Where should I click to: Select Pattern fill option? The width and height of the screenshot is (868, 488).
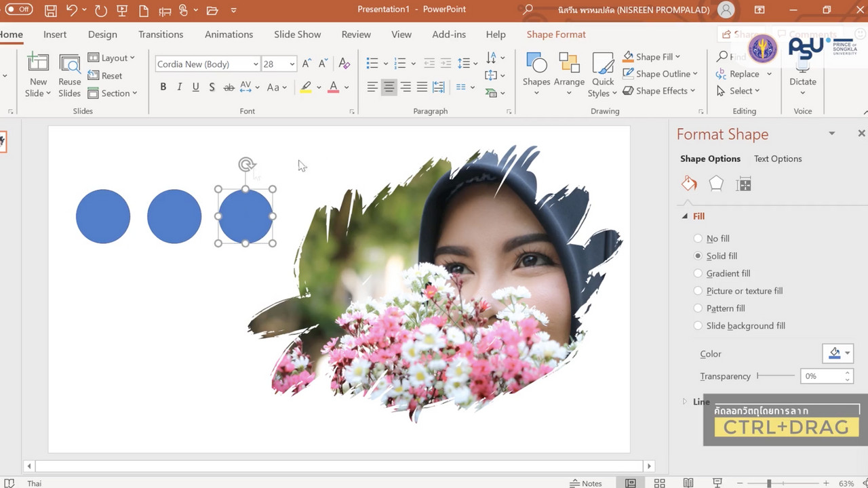(719, 308)
